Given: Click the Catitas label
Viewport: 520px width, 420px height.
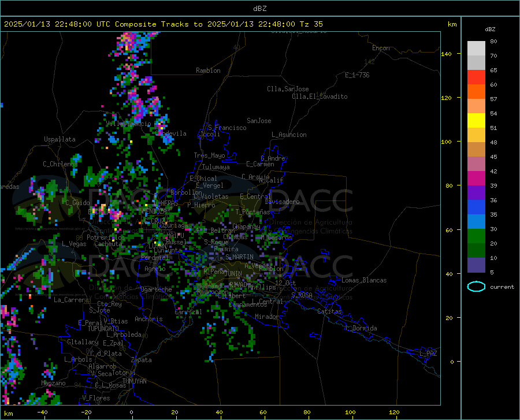Looking at the screenshot, I should tap(330, 311).
